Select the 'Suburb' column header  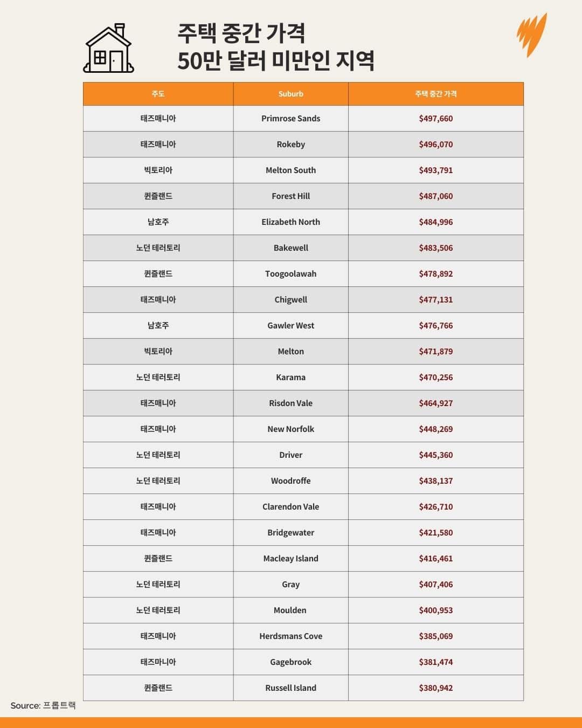(x=290, y=94)
